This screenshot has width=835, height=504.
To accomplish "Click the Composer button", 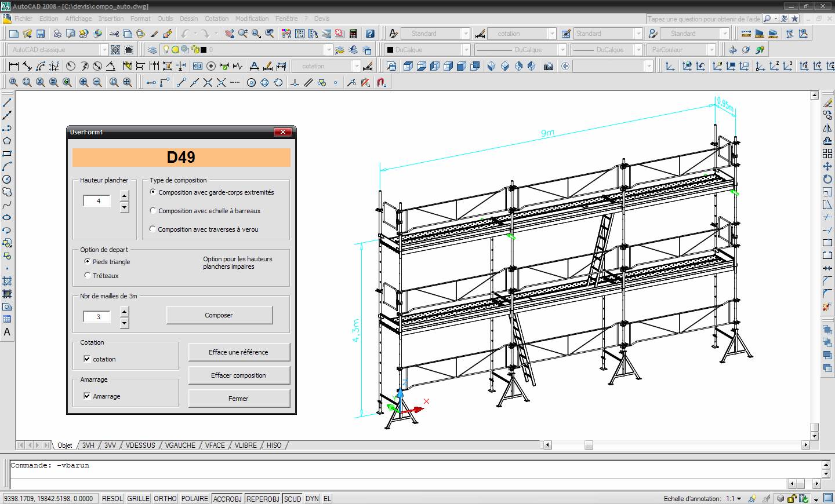I will 219,315.
